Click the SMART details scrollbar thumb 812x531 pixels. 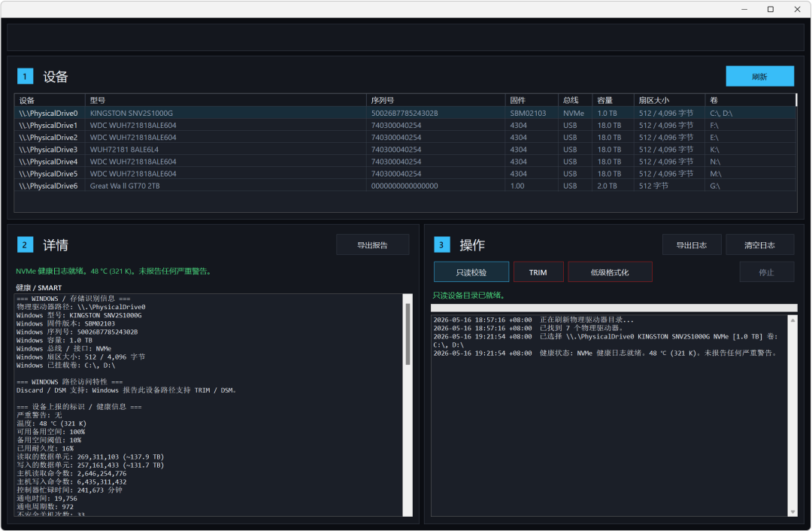(408, 334)
